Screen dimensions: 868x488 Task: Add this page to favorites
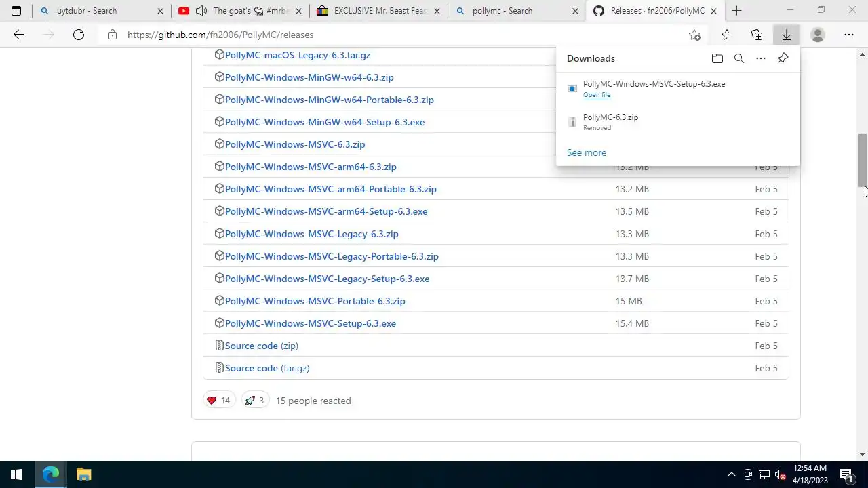(694, 35)
